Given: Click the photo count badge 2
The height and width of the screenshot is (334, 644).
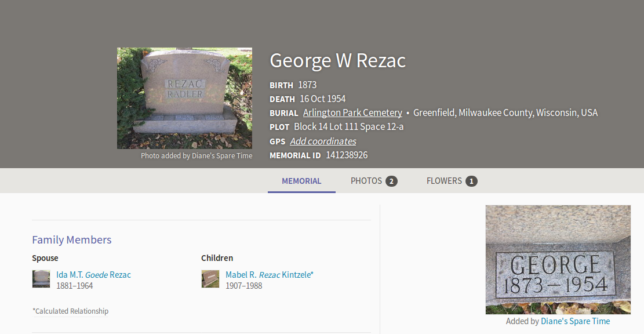Looking at the screenshot, I should tap(391, 181).
